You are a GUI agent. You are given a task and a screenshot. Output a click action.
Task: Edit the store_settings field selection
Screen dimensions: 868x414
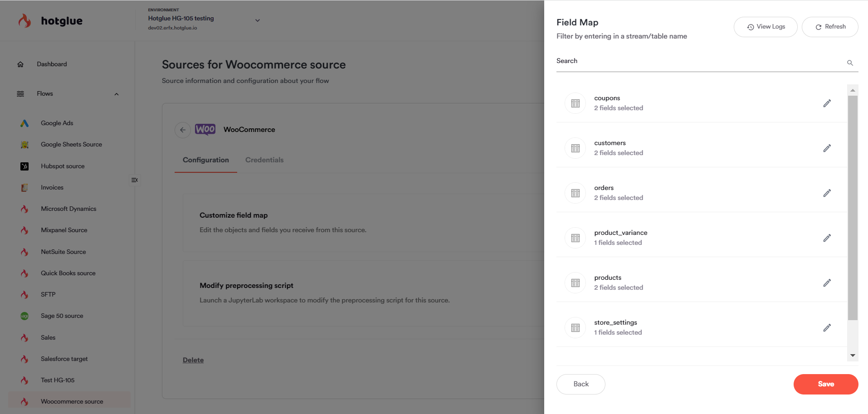pyautogui.click(x=827, y=328)
